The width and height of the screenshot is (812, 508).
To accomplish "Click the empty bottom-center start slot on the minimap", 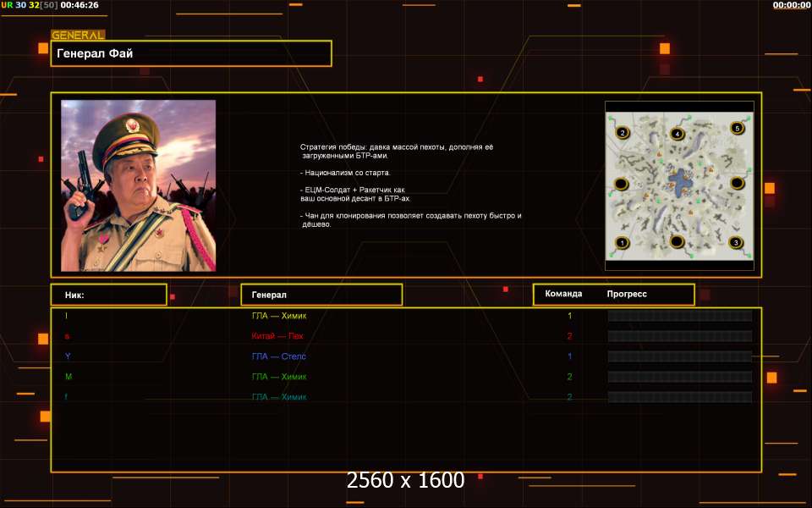I will click(677, 242).
